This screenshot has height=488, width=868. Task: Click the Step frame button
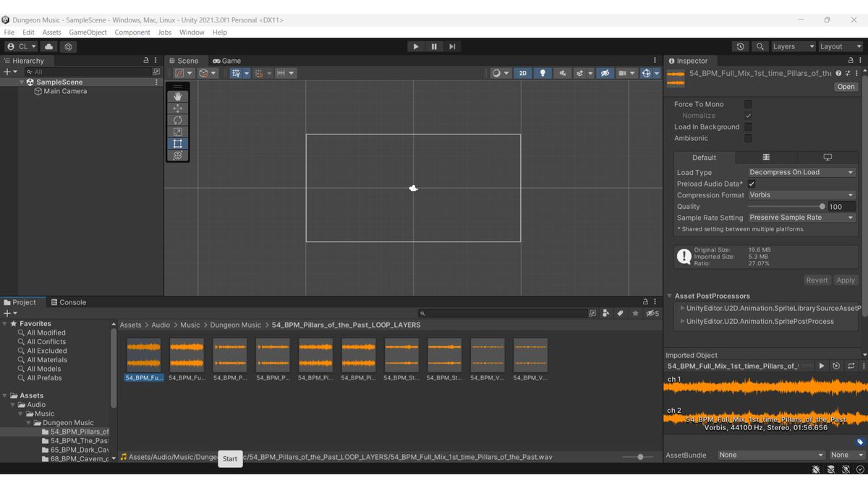point(452,46)
